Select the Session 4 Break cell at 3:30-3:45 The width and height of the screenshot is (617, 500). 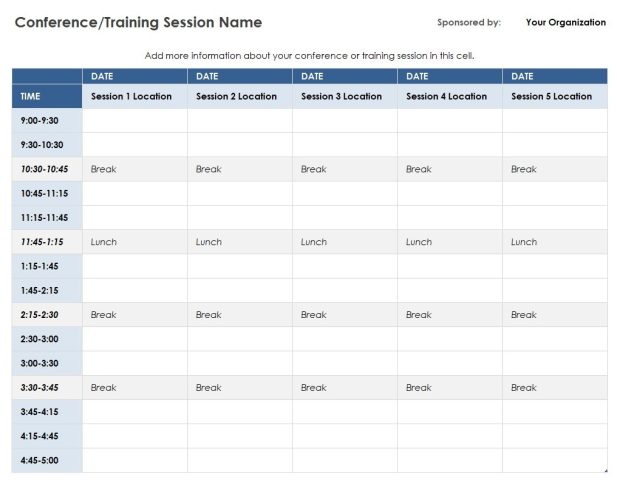[449, 388]
